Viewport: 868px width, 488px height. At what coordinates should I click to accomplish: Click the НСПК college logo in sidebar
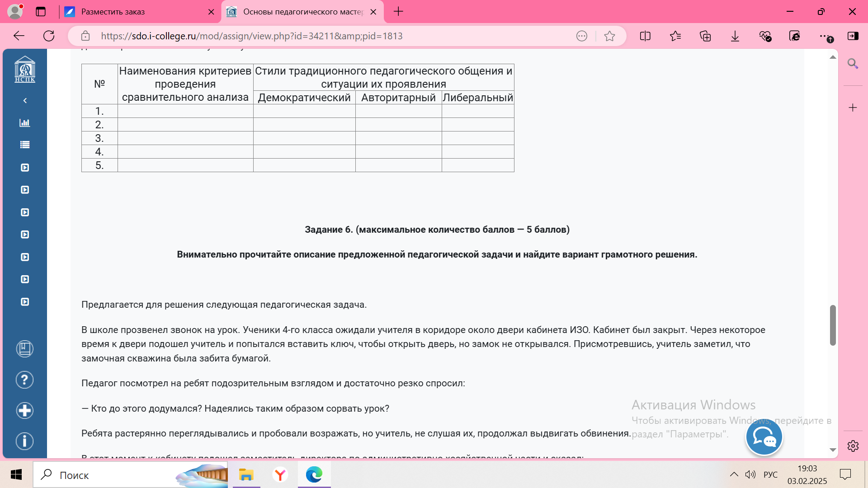[x=25, y=69]
